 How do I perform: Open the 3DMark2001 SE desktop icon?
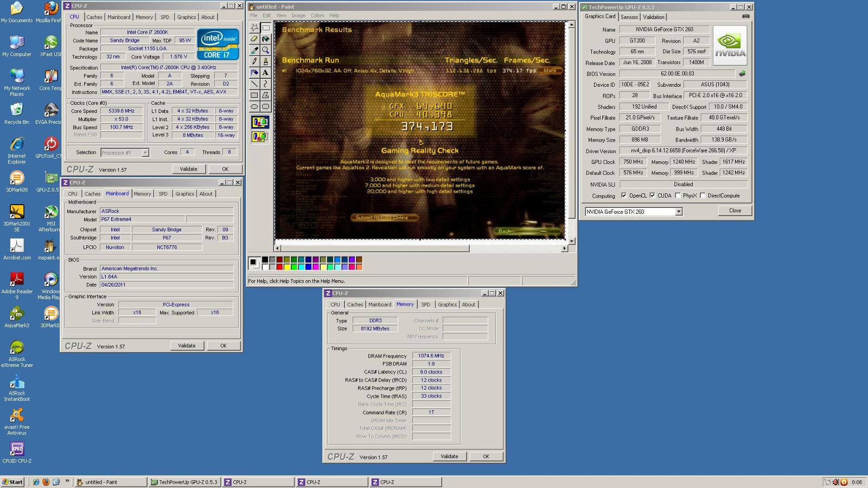click(17, 218)
